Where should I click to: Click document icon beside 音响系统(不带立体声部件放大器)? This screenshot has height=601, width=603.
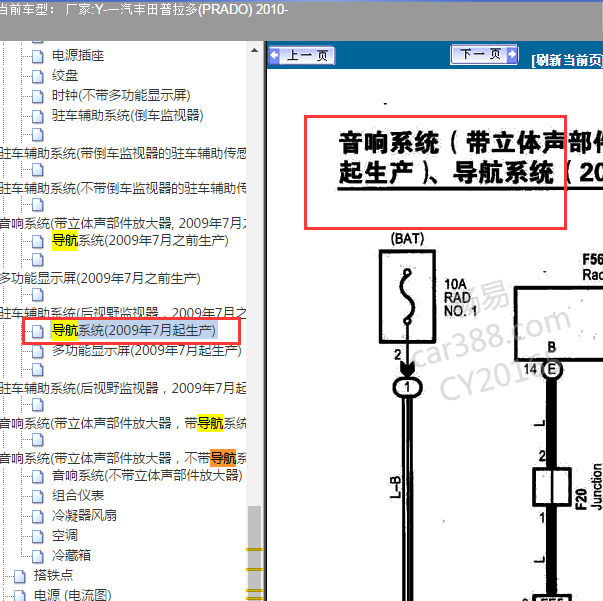(x=37, y=476)
